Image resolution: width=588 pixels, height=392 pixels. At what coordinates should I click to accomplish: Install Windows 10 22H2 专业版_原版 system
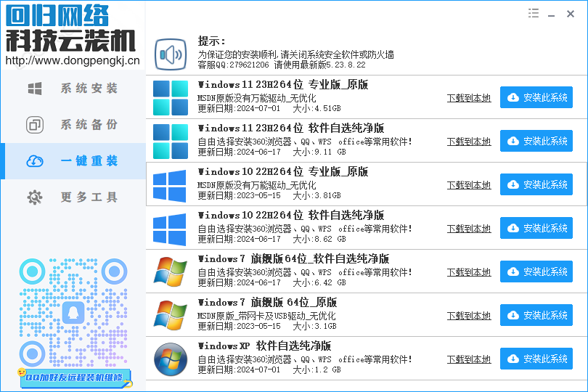(536, 184)
